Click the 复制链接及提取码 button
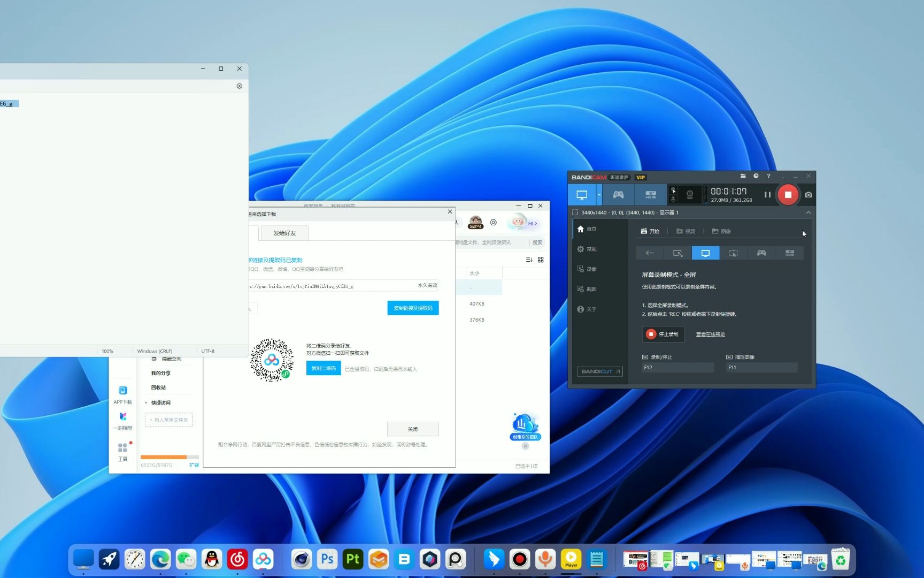The width and height of the screenshot is (924, 578). pos(413,308)
